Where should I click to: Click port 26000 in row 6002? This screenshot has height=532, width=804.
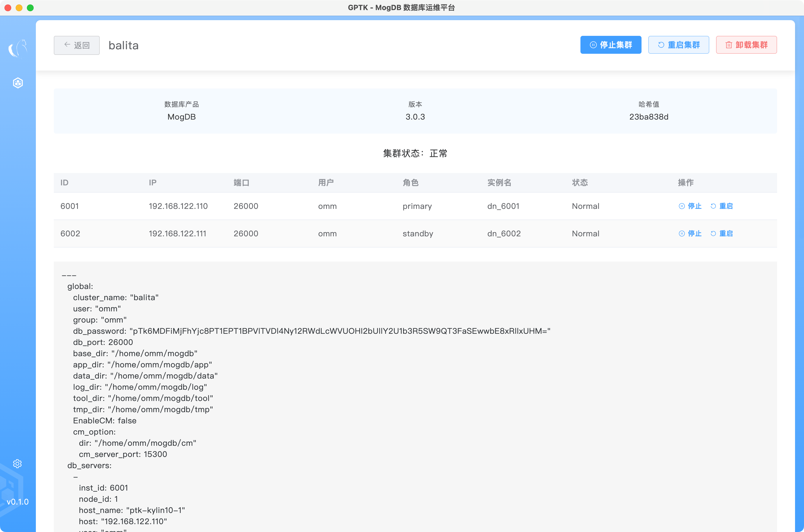(x=246, y=234)
